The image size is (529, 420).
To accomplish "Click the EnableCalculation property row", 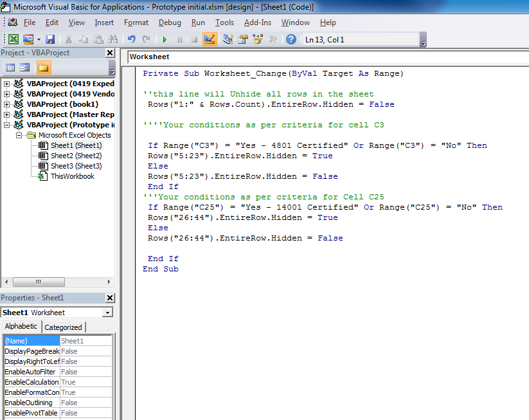I will [x=58, y=382].
